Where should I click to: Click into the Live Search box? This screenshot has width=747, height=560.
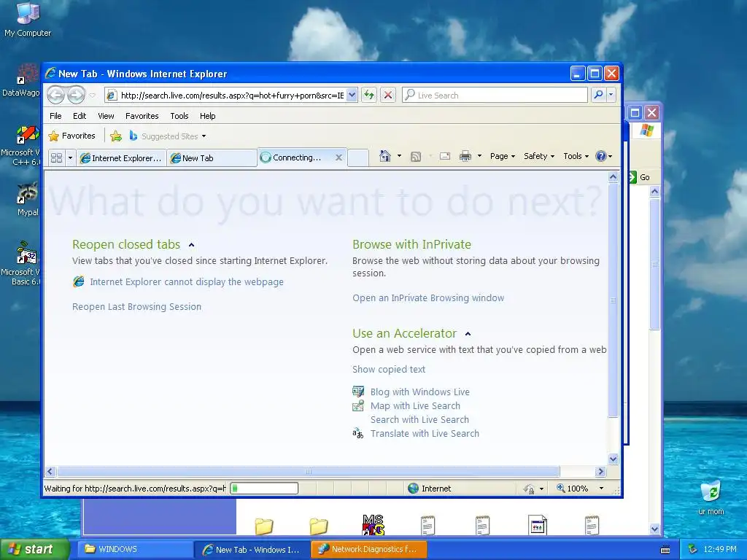(x=495, y=96)
